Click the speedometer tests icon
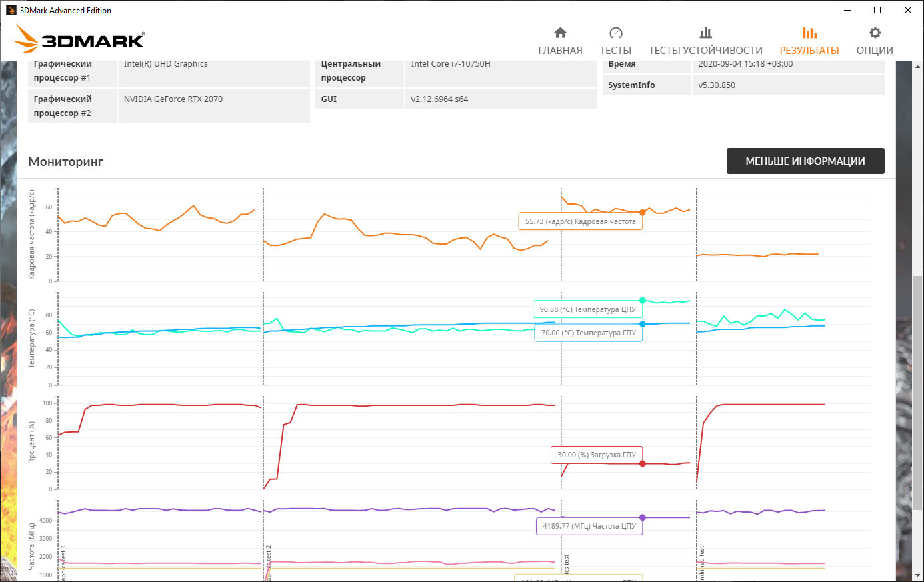Viewport: 924px width, 582px height. coord(615,33)
